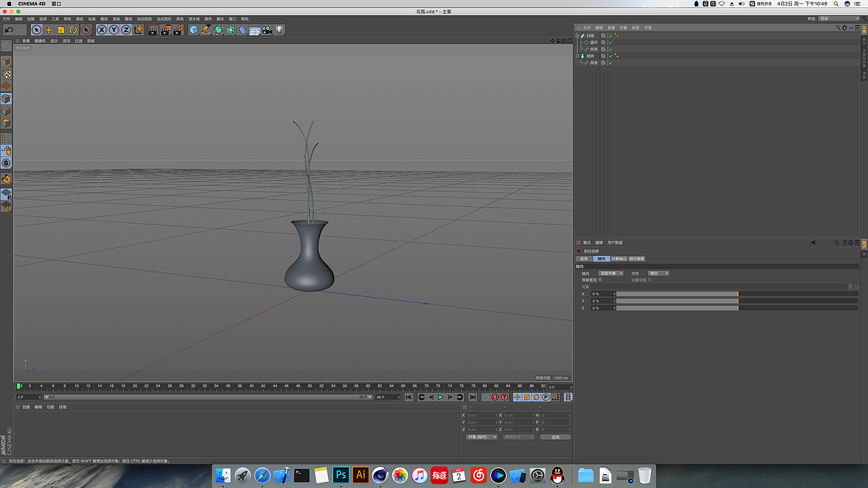Click the coordinate system icon
The height and width of the screenshot is (488, 868).
[138, 30]
